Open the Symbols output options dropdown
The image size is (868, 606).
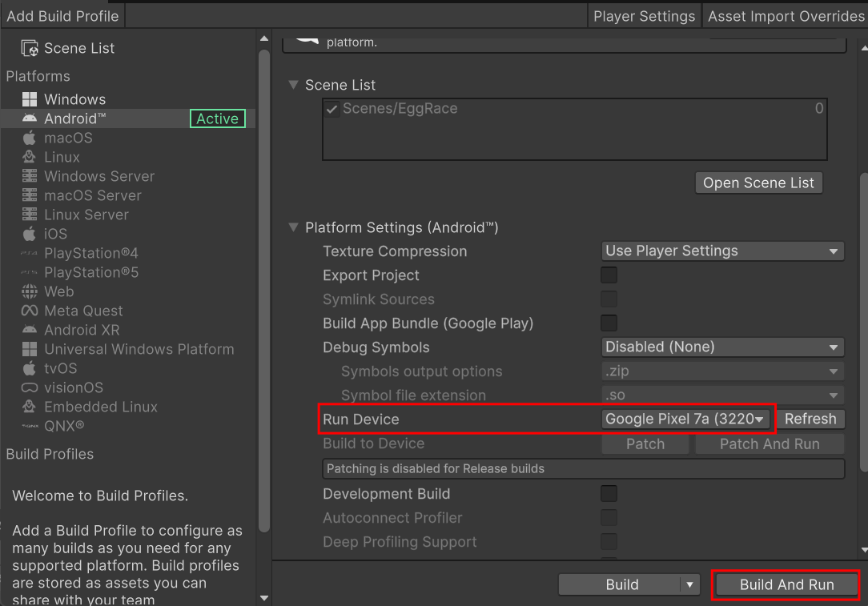pos(722,371)
